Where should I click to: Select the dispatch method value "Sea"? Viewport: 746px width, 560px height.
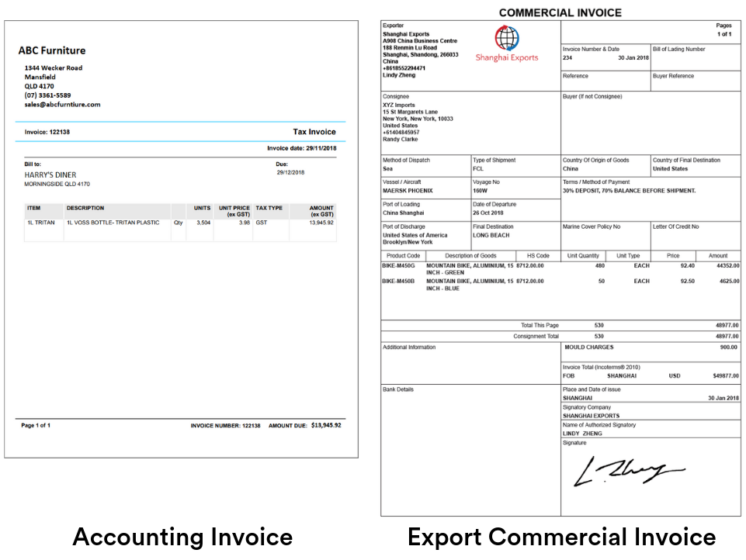(387, 169)
